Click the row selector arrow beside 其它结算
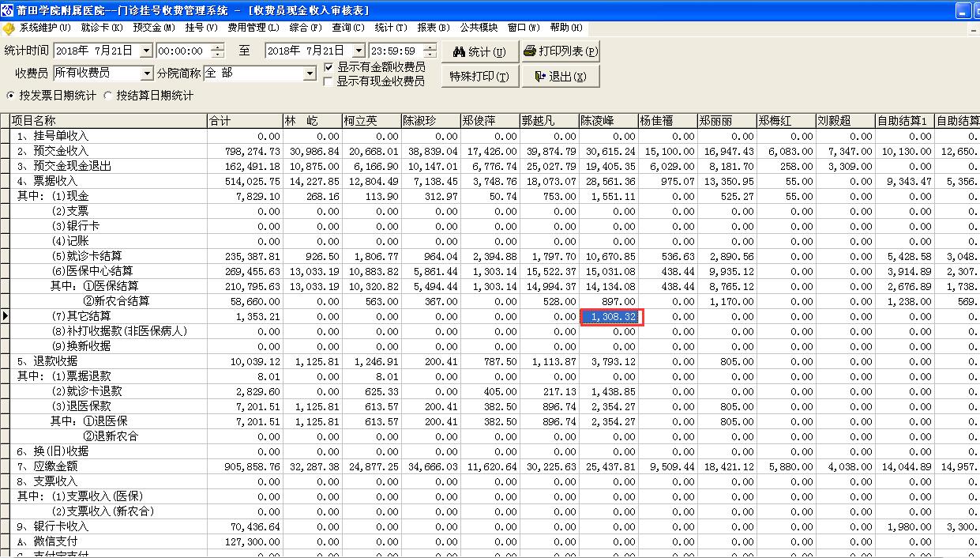 [5, 316]
